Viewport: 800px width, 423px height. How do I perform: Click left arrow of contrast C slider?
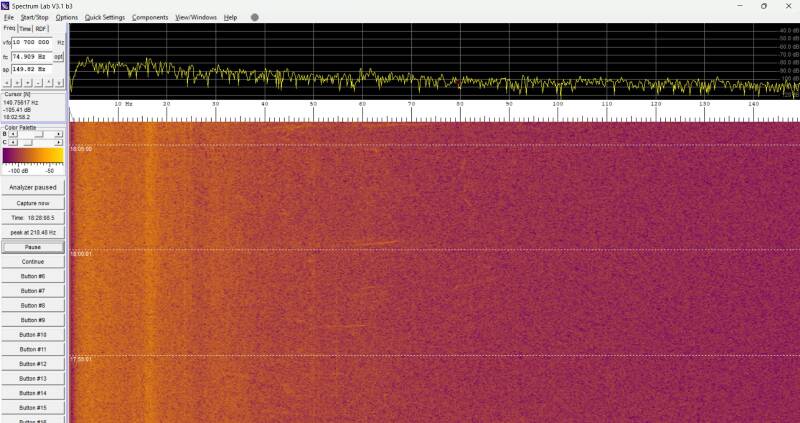[x=13, y=142]
